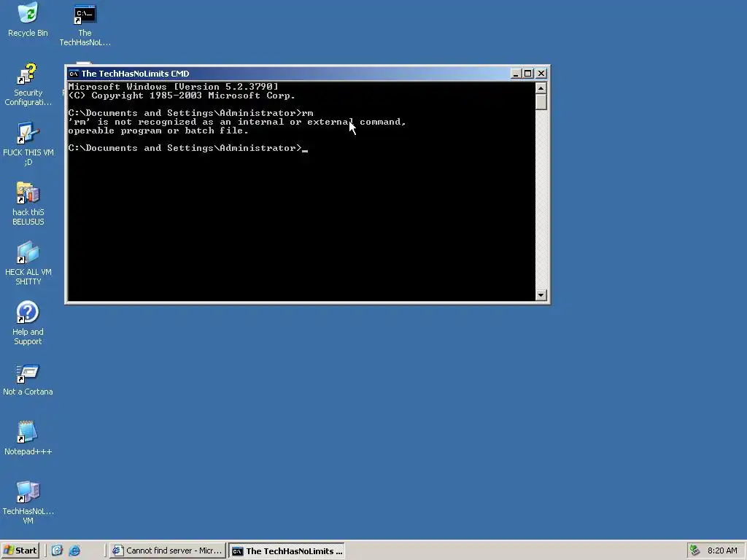Switch to Cannot find server taskbar button
The width and height of the screenshot is (747, 560).
tap(167, 551)
